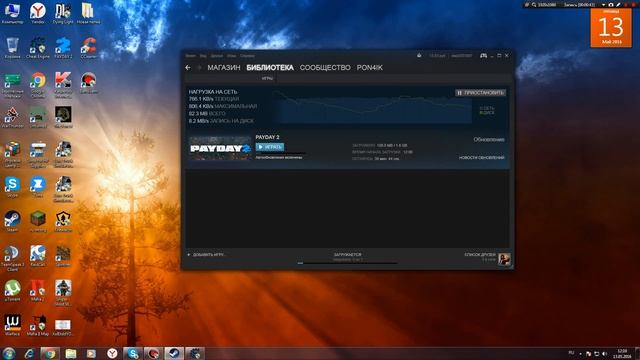
Task: Click PAYDAY 2 auto-update progress bar
Action: (281, 153)
